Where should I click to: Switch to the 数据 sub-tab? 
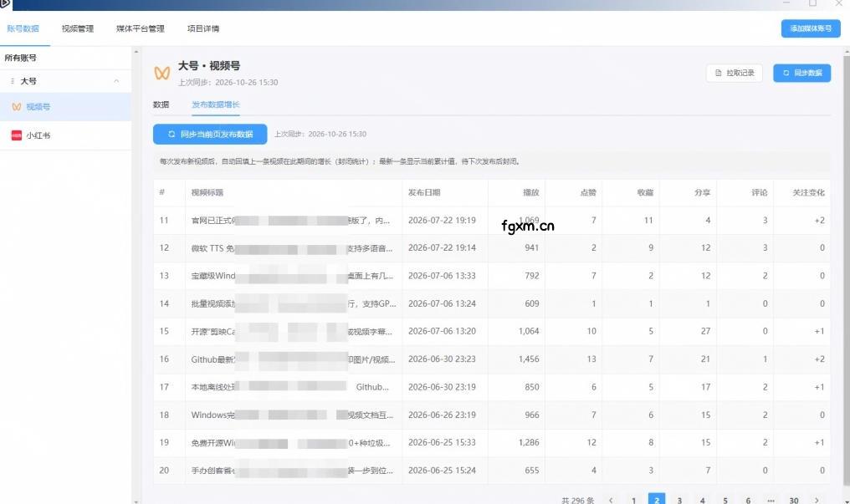coord(161,104)
